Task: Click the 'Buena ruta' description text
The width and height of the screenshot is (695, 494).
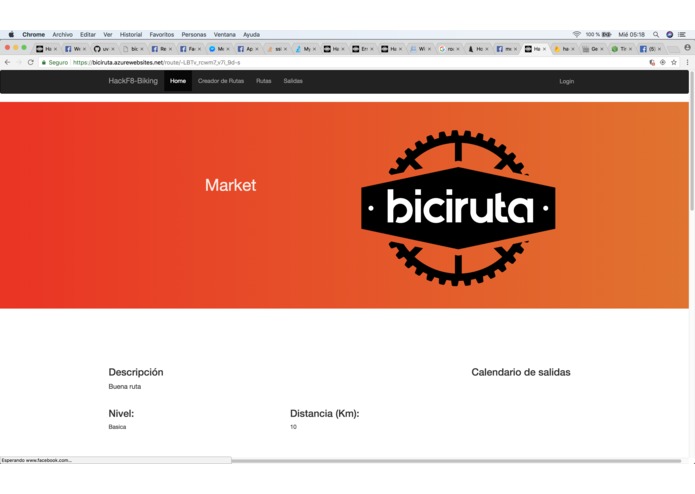Action: (x=125, y=386)
